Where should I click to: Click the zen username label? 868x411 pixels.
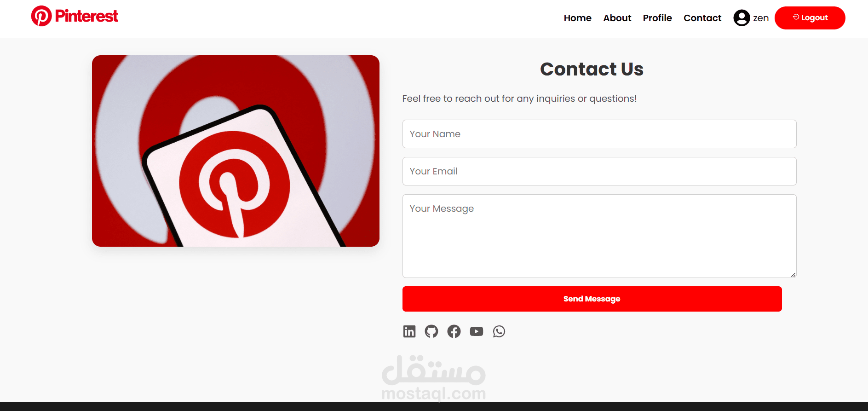pos(761,18)
